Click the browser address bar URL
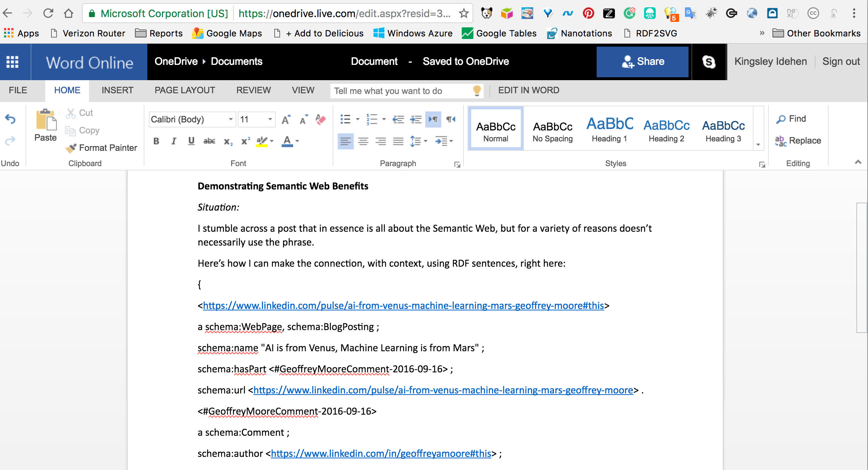The image size is (868, 470). 345,13
